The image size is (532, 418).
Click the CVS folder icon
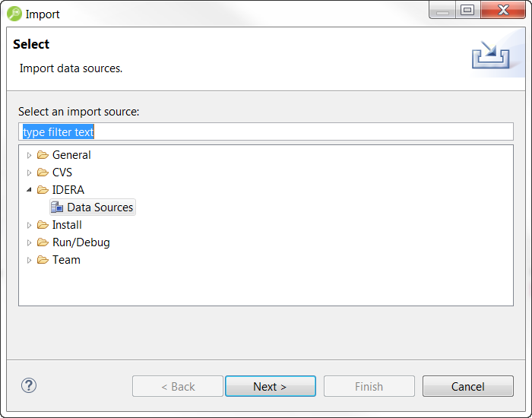(43, 173)
